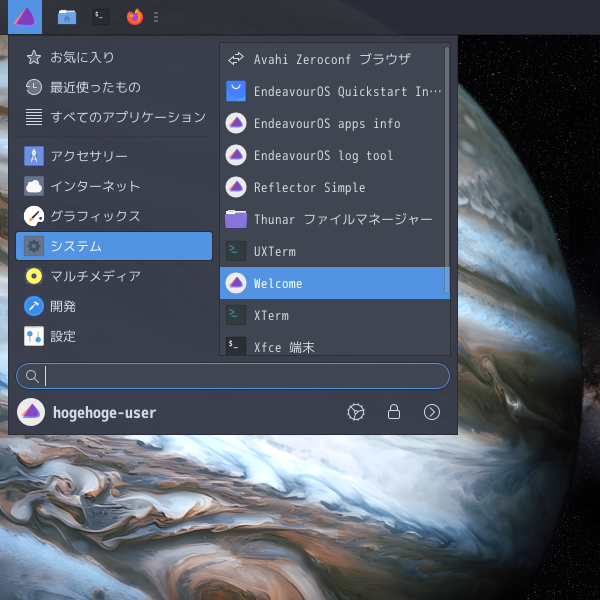The width and height of the screenshot is (600, 600).
Task: Click the UXTerm terminal icon
Action: [x=236, y=251]
